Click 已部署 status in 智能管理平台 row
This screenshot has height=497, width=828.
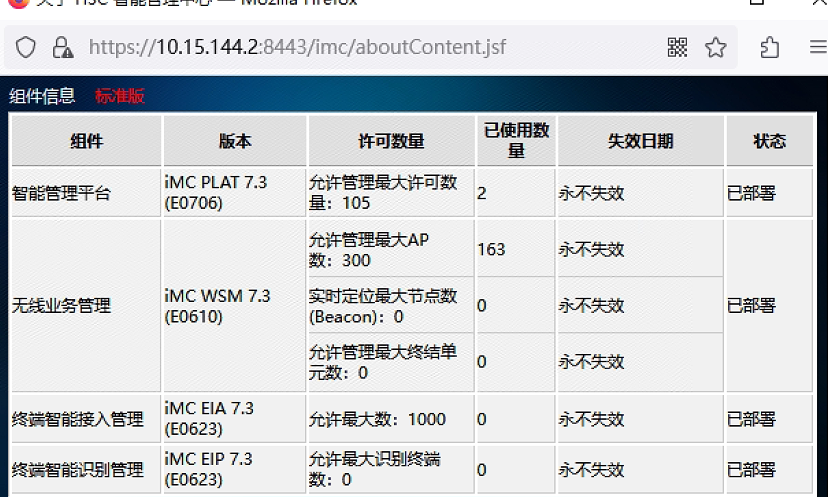click(751, 193)
